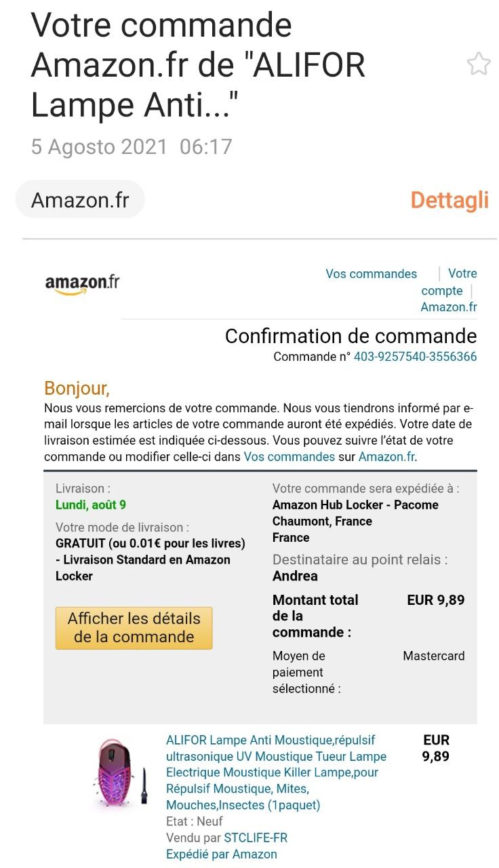Star this email as favorite
Viewport: 499px width, 868px height.
point(479,64)
